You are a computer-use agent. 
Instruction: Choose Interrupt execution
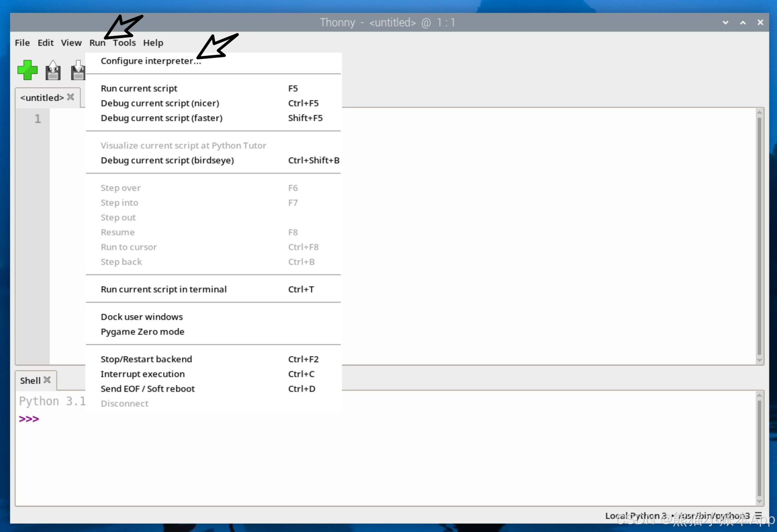point(213,374)
